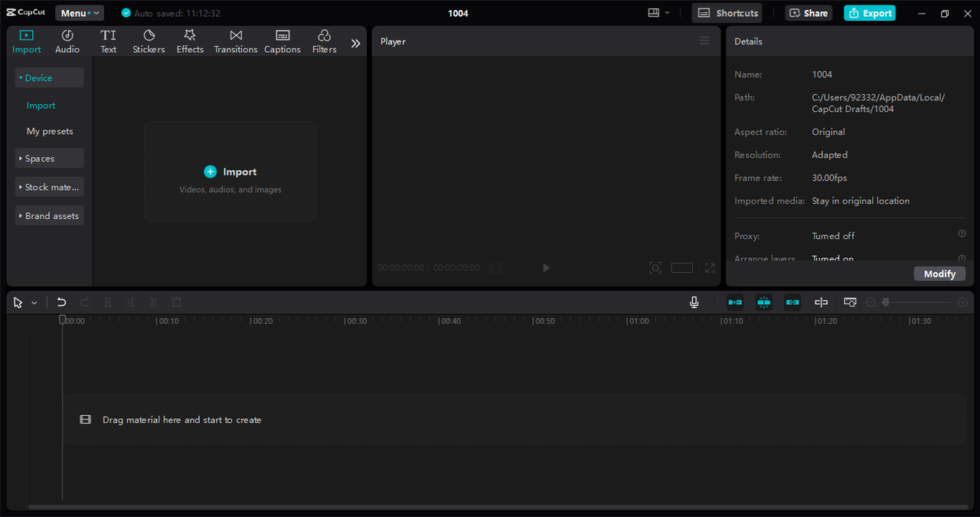
Task: Zoom out the timeline
Action: click(x=871, y=303)
